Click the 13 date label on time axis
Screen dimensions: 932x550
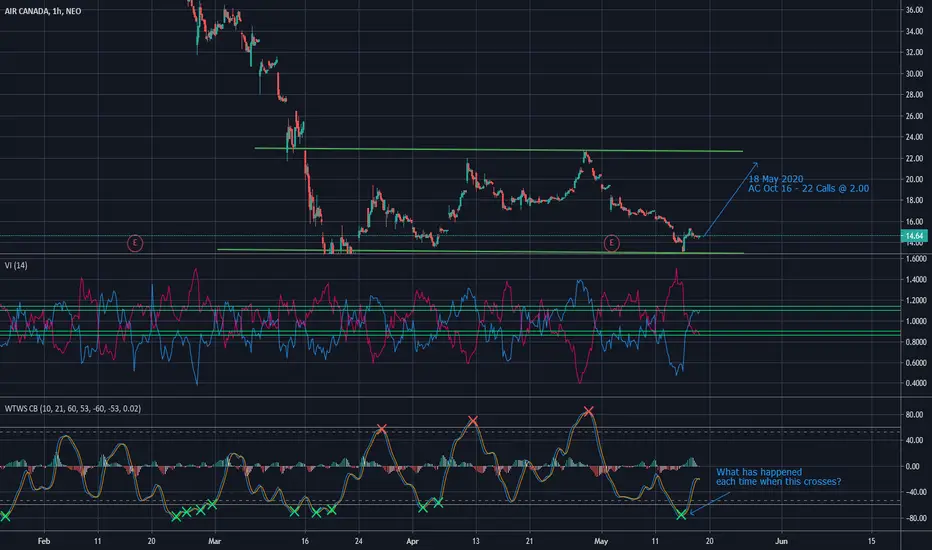coord(476,541)
